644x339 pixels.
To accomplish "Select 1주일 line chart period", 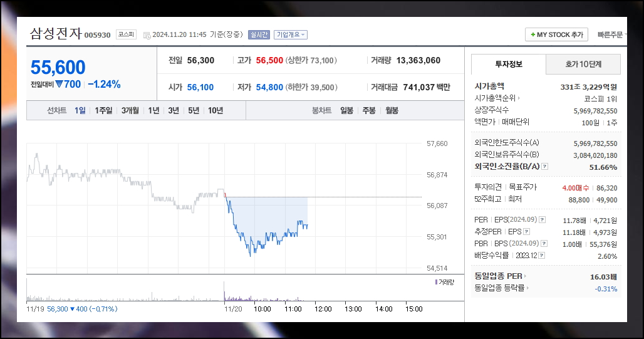I will pyautogui.click(x=103, y=110).
